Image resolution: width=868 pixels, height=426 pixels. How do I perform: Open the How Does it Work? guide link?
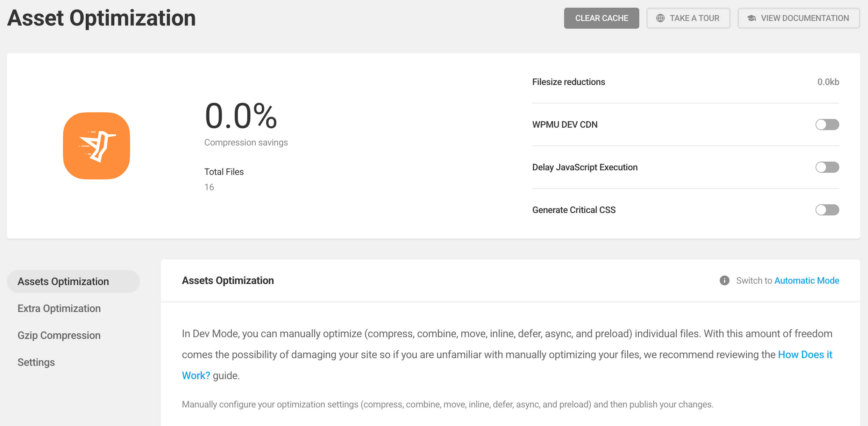[805, 355]
